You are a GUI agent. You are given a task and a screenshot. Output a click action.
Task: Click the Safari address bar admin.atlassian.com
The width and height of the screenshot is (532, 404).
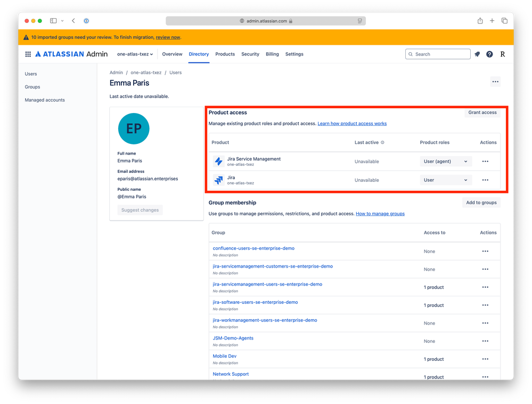pyautogui.click(x=266, y=21)
